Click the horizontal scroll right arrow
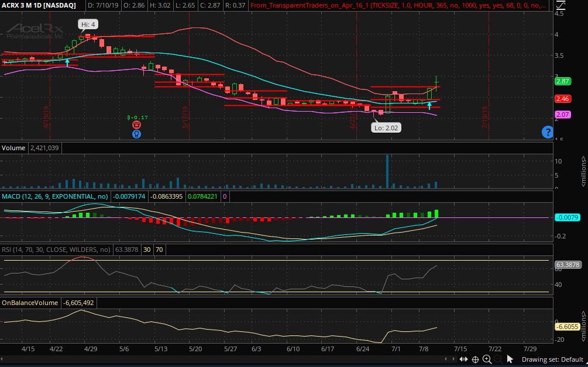Viewport: 588px width, 367px height. (x=454, y=359)
